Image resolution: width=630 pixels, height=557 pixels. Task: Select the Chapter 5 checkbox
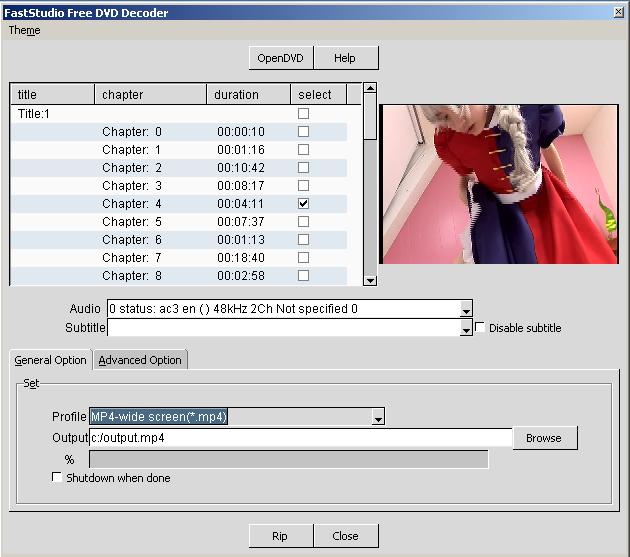[x=303, y=221]
